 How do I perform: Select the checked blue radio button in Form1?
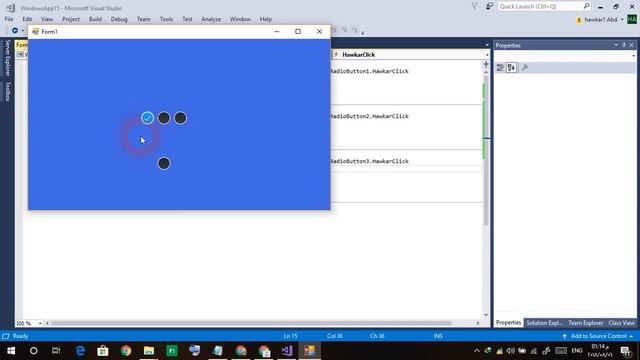(147, 118)
